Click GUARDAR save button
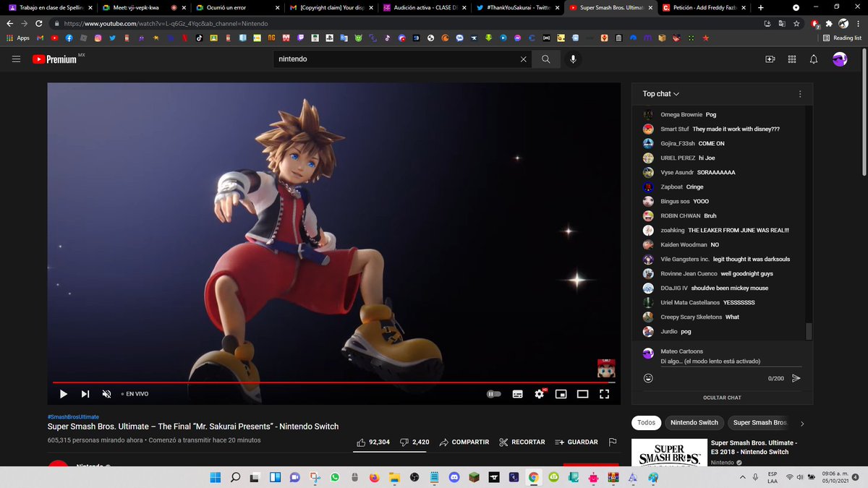 (576, 442)
